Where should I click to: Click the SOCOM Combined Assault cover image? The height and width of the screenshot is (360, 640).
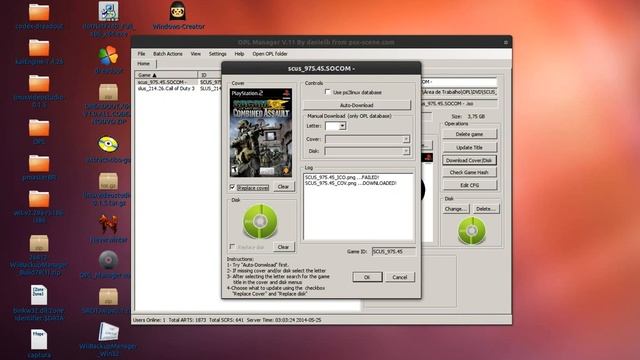(261, 133)
